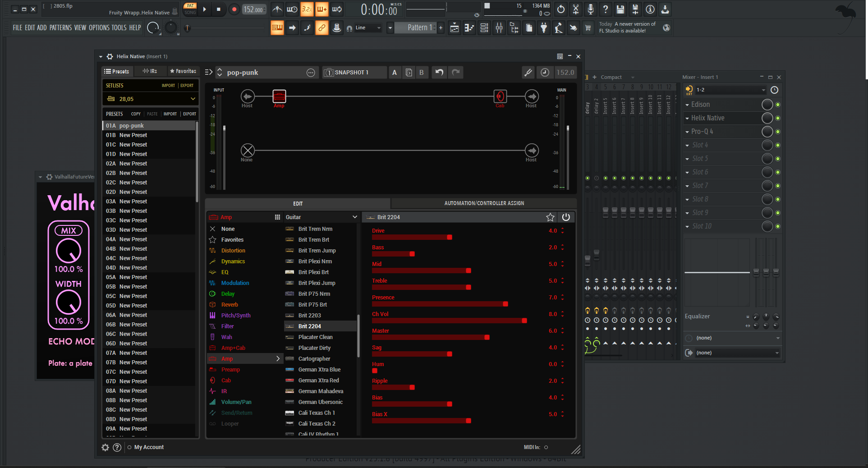Image resolution: width=868 pixels, height=468 pixels.
Task: Copy A settings to B with the copy icon
Action: coord(409,72)
